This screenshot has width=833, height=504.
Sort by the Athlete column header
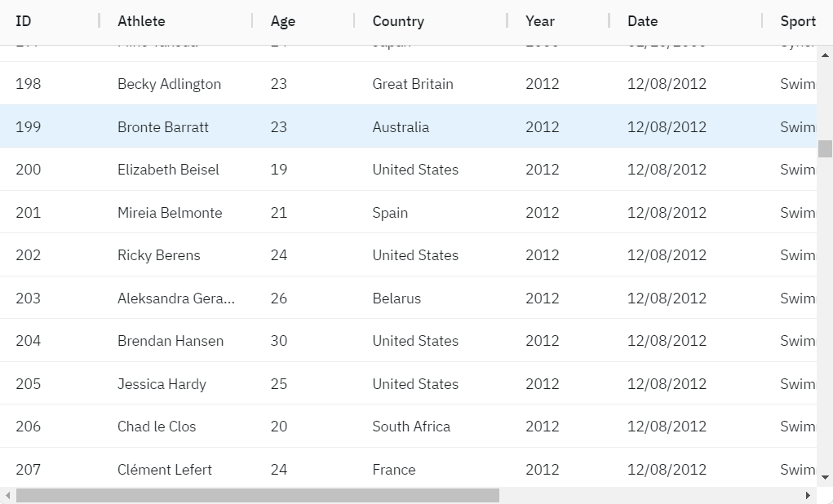tap(141, 21)
